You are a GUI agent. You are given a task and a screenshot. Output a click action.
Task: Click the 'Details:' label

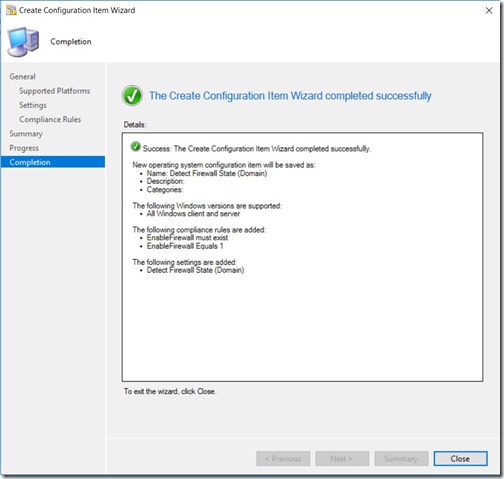(x=135, y=125)
